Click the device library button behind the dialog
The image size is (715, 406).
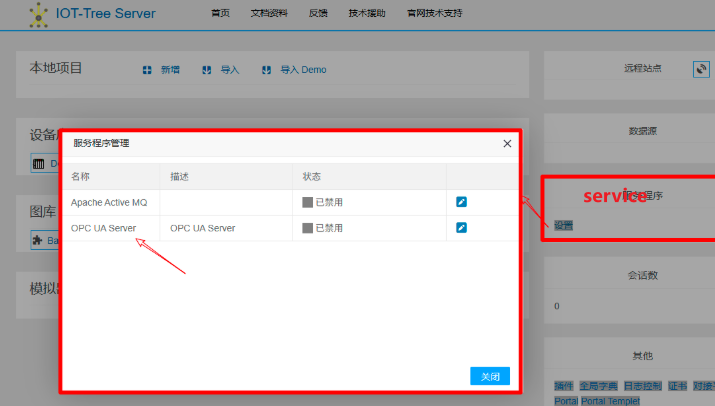[45, 163]
